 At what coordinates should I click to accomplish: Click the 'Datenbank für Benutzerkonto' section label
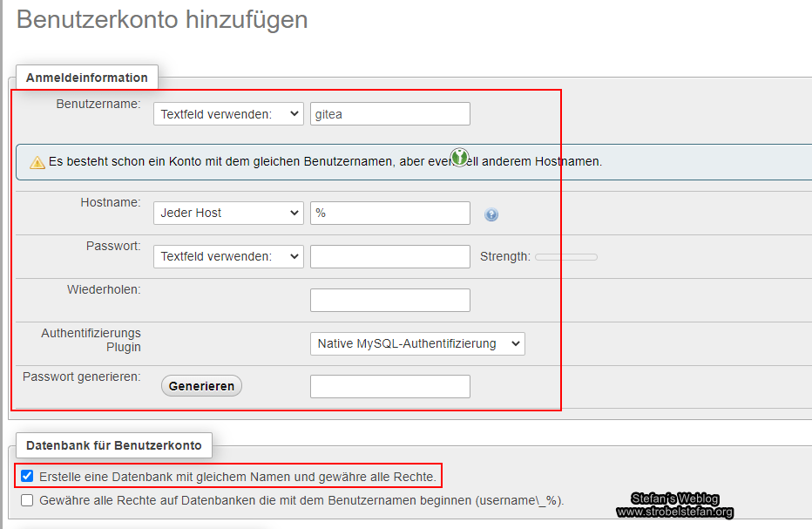113,445
